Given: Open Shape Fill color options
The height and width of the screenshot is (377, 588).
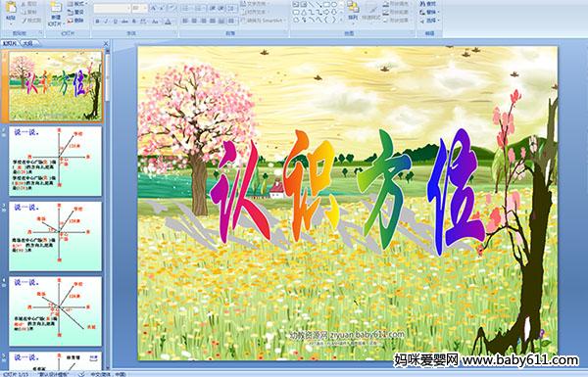Looking at the screenshot, I should (x=396, y=4).
